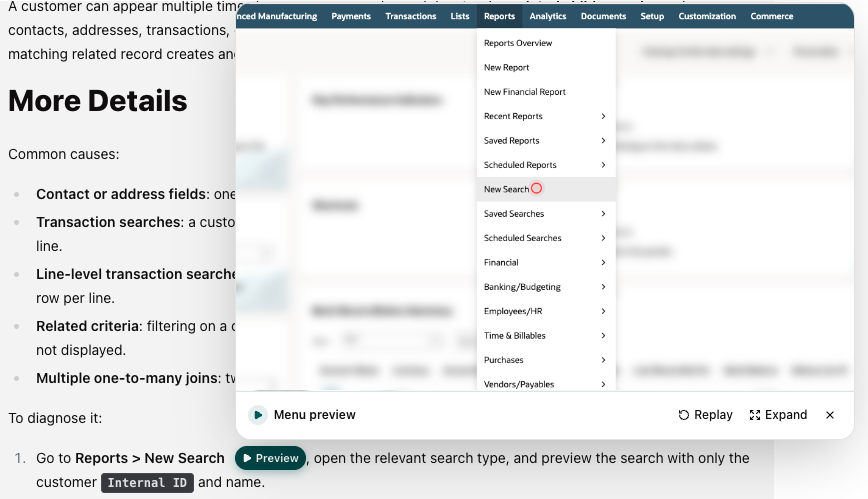This screenshot has width=868, height=499.
Task: Click the Internal ID code label
Action: coord(147,482)
